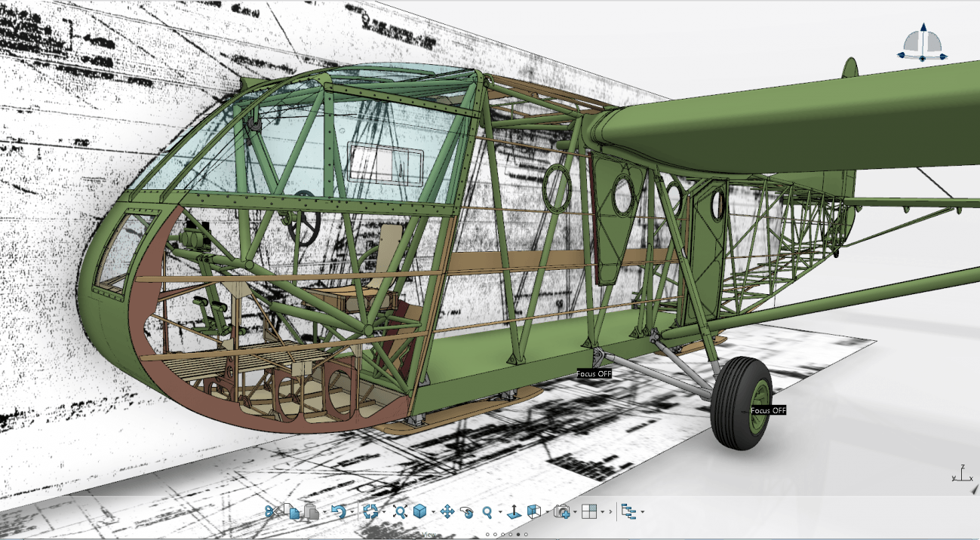This screenshot has width=980, height=540.
Task: Select the Zoom magnifier tool
Action: click(x=487, y=512)
